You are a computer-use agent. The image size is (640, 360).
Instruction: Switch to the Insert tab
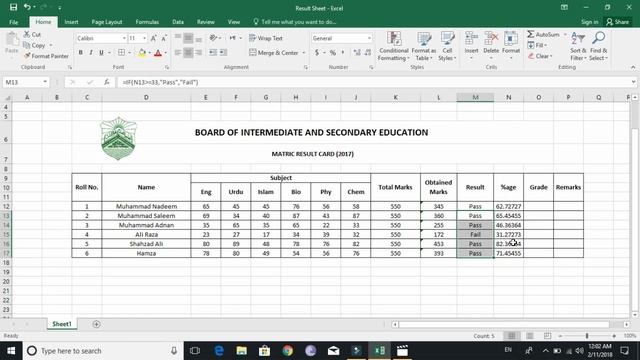[x=71, y=22]
